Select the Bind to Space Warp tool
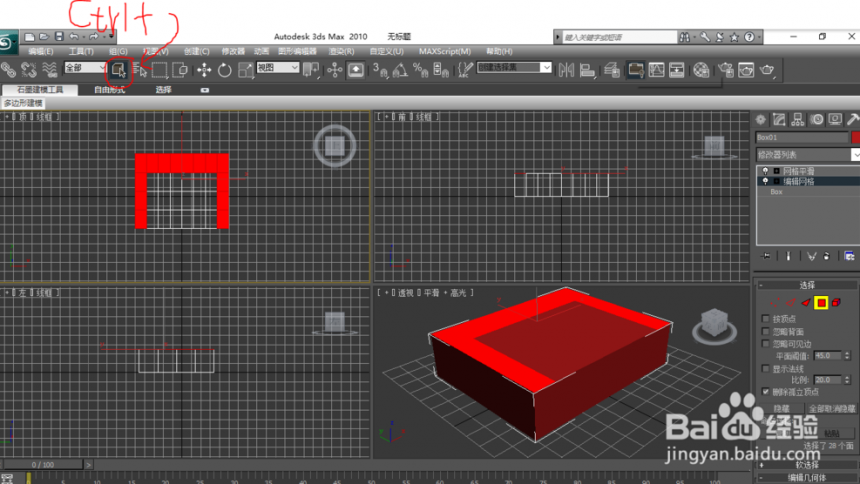 pyautogui.click(x=49, y=70)
